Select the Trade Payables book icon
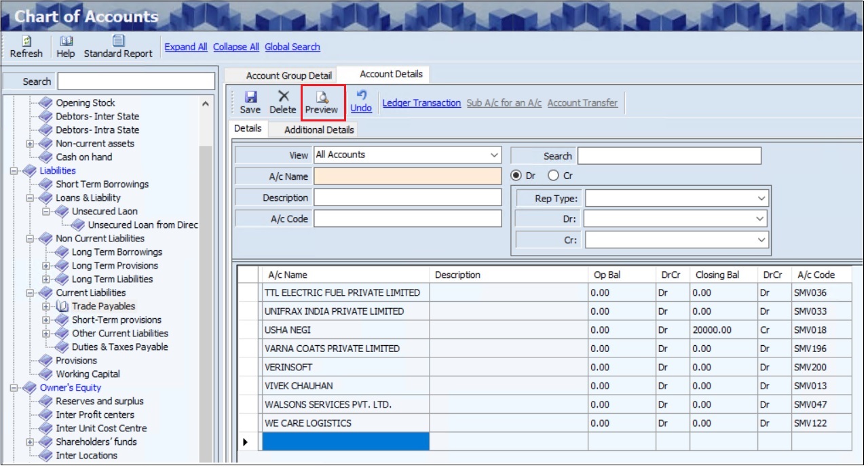 (63, 307)
